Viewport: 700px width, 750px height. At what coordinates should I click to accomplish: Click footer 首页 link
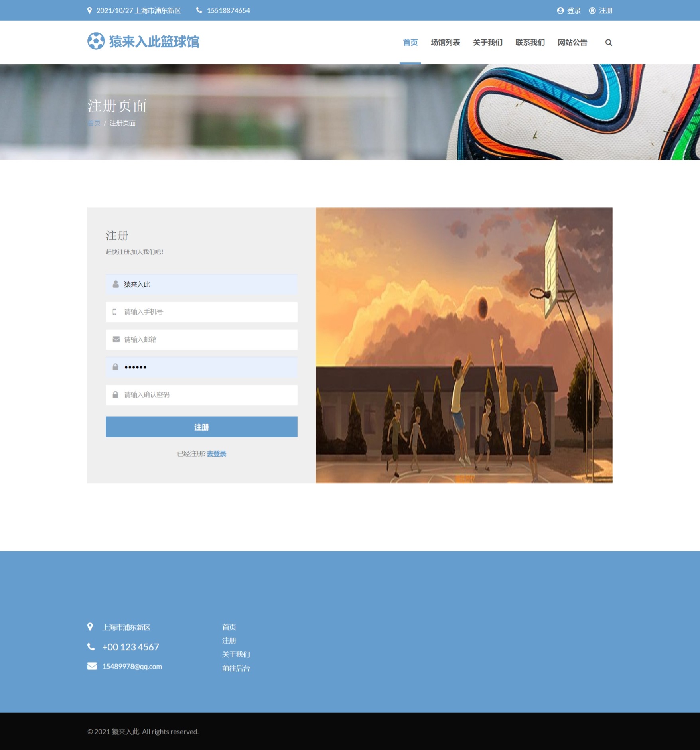point(229,627)
